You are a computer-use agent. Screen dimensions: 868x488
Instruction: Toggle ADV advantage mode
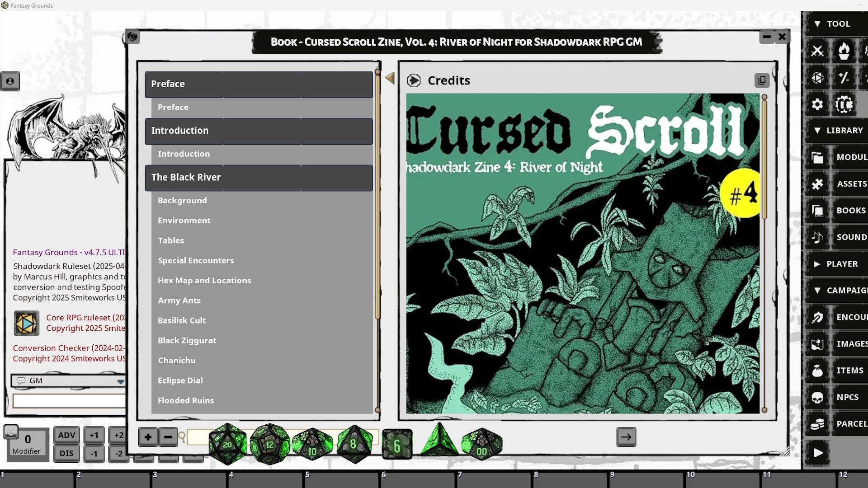click(x=66, y=435)
